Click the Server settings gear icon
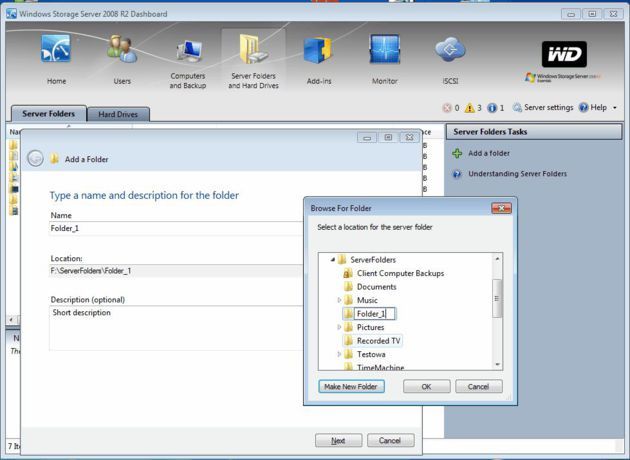Image resolution: width=630 pixels, height=460 pixels. click(x=518, y=108)
